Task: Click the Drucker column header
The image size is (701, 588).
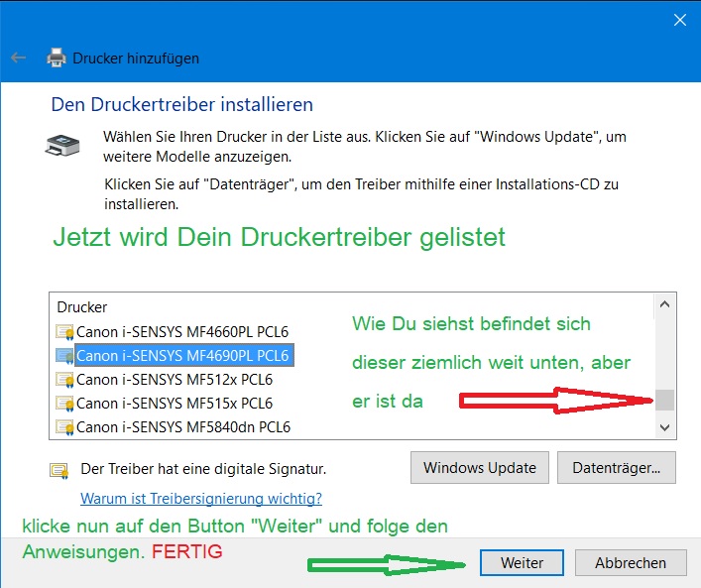Action: tap(82, 307)
